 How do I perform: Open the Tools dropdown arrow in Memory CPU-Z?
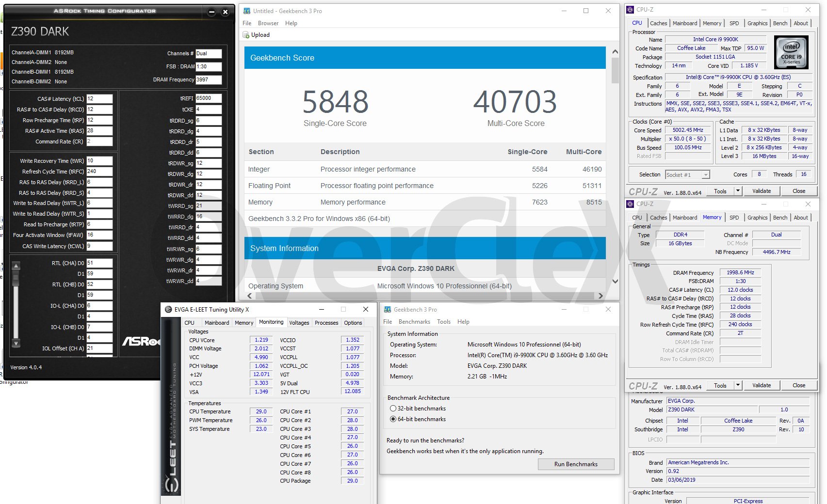[x=738, y=385]
